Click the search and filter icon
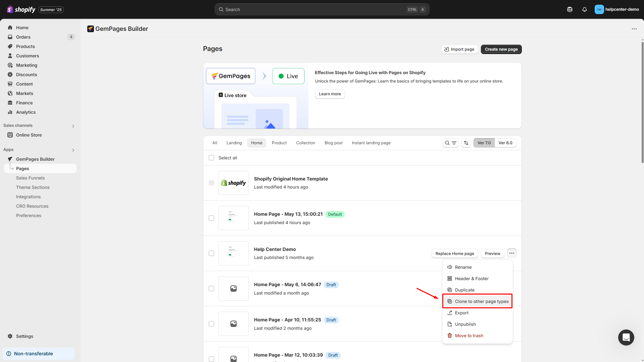Viewport: 644px width, 362px height. [450, 143]
